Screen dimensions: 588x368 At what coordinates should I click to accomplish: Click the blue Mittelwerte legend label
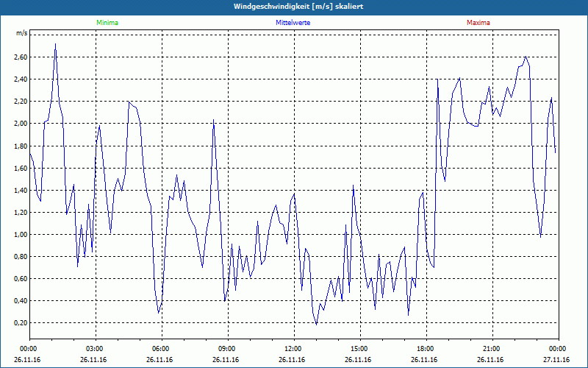pos(293,23)
